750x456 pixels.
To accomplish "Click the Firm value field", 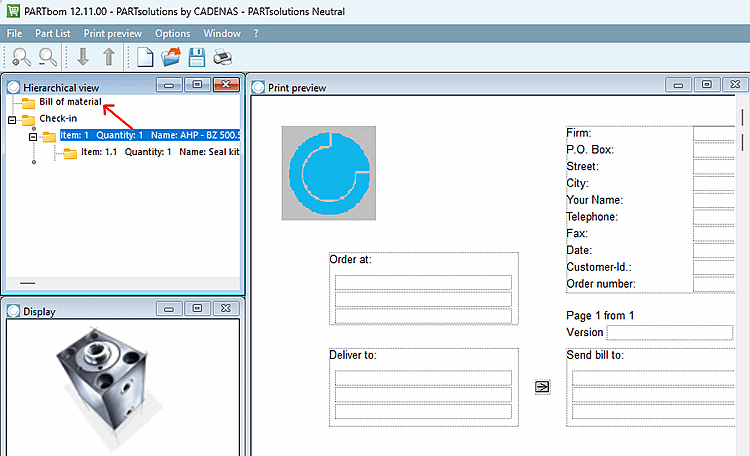I will click(x=714, y=133).
